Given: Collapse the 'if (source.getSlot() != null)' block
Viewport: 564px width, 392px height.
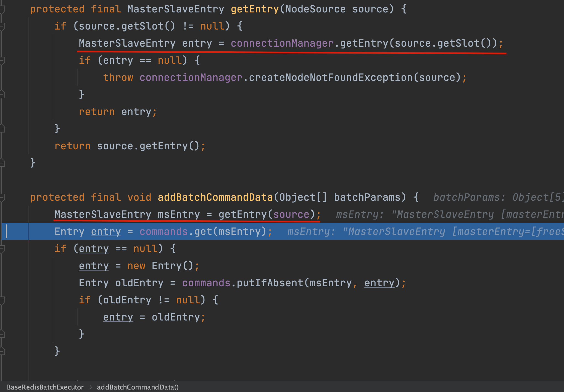Looking at the screenshot, I should (x=2, y=27).
